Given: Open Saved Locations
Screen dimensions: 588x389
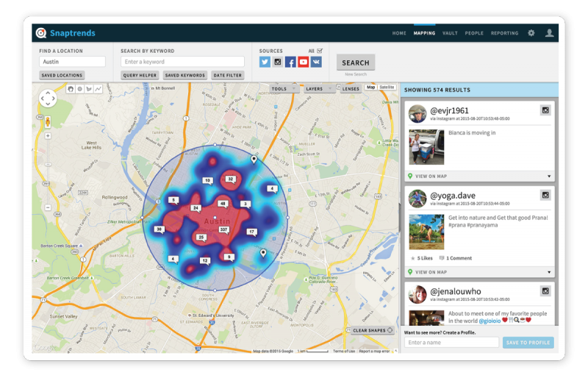Looking at the screenshot, I should pos(62,76).
